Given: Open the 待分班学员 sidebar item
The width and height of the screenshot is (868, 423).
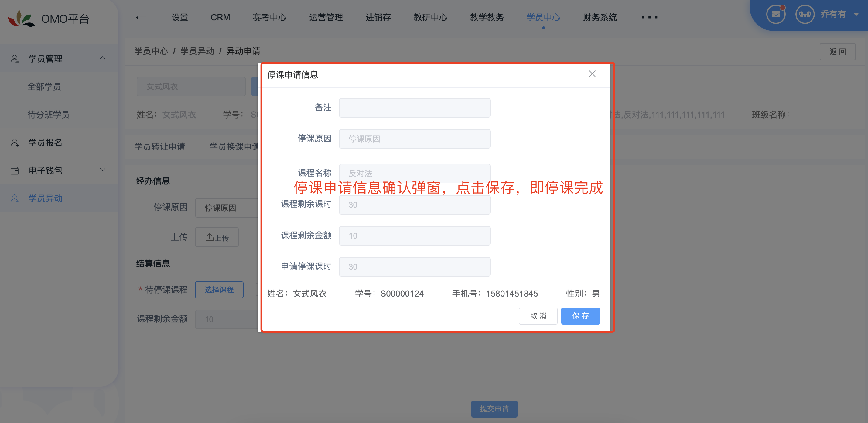Looking at the screenshot, I should click(48, 115).
